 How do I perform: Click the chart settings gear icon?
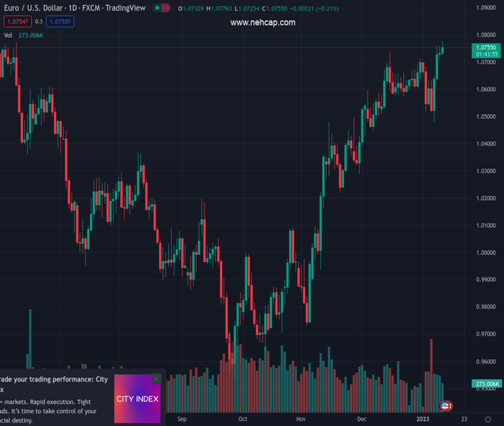point(488,419)
